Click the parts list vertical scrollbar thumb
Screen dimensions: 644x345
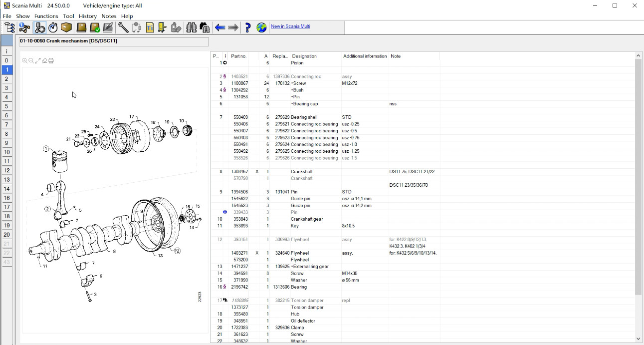pyautogui.click(x=638, y=177)
